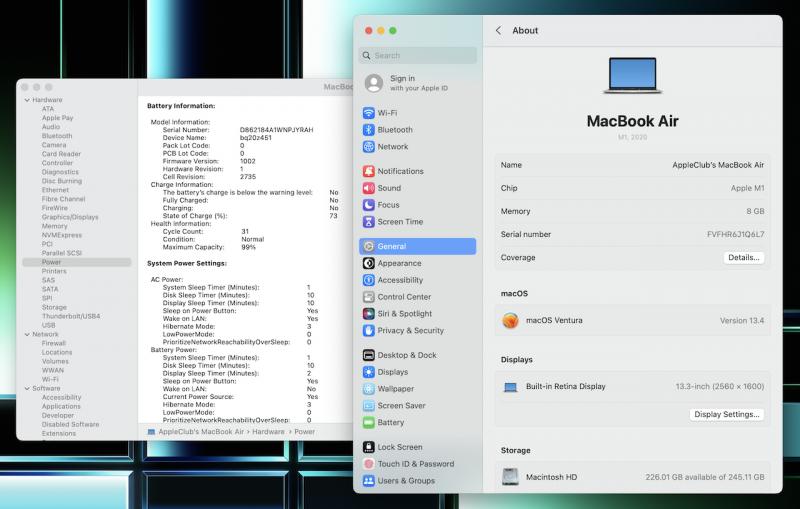Select Graphics/Displays in System Information
This screenshot has height=509, width=800.
tap(70, 217)
